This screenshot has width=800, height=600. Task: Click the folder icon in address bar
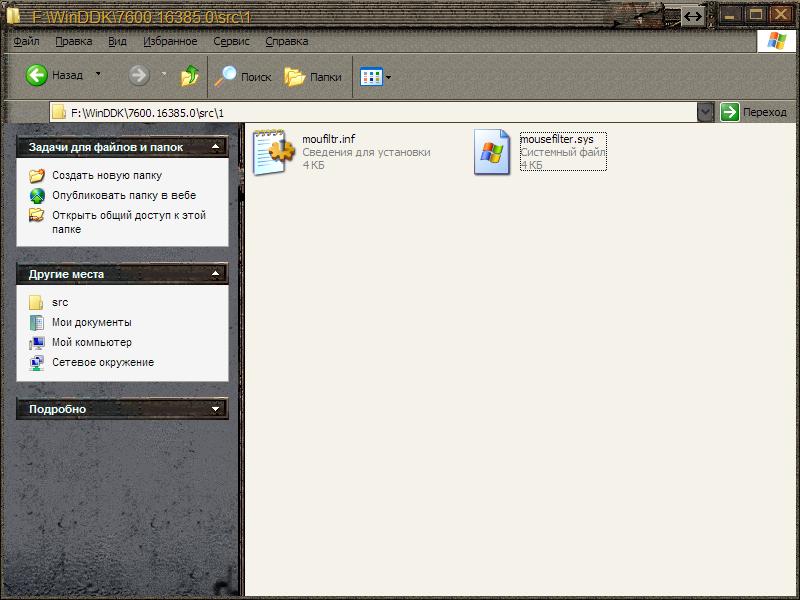[x=59, y=112]
